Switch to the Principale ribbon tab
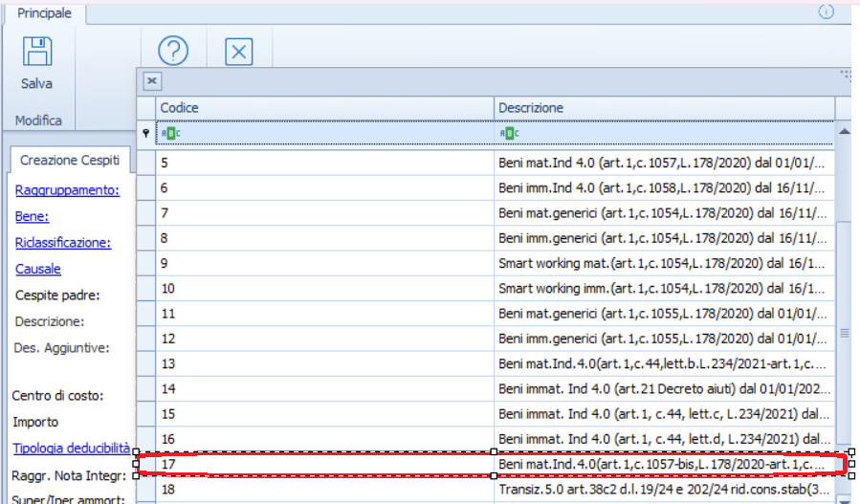 coord(44,12)
